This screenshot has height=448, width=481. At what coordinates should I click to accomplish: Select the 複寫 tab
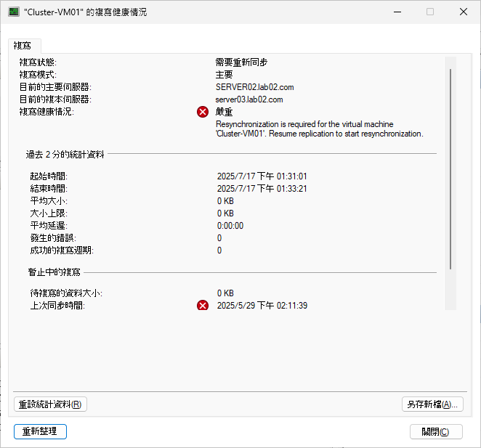24,45
